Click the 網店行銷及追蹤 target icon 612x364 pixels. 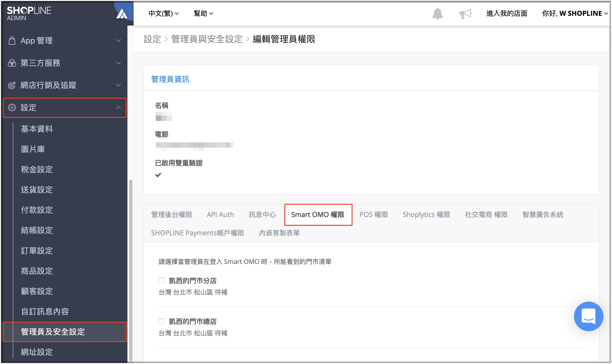coord(12,85)
